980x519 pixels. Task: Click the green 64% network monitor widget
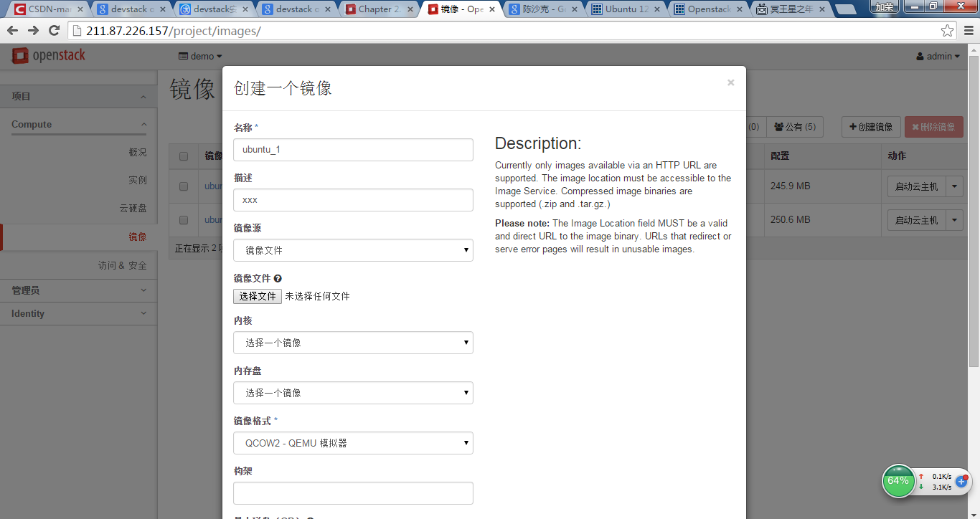pos(898,481)
